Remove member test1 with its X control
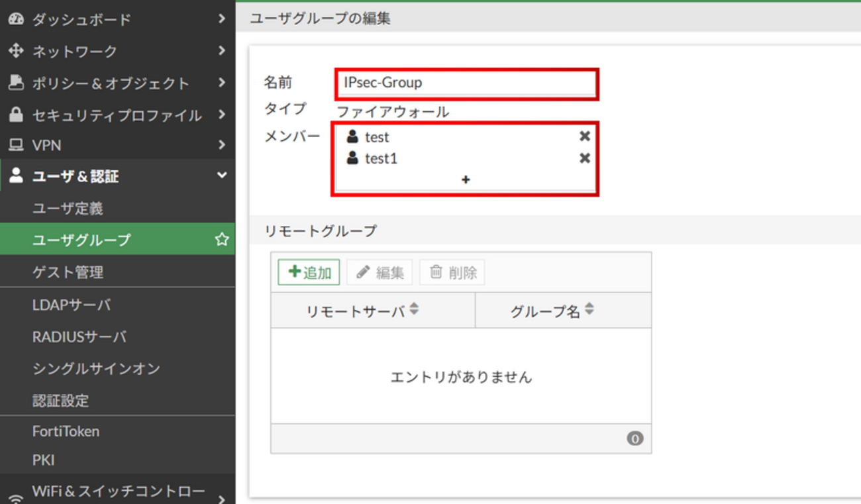Viewport: 861px width, 504px height. 584,158
